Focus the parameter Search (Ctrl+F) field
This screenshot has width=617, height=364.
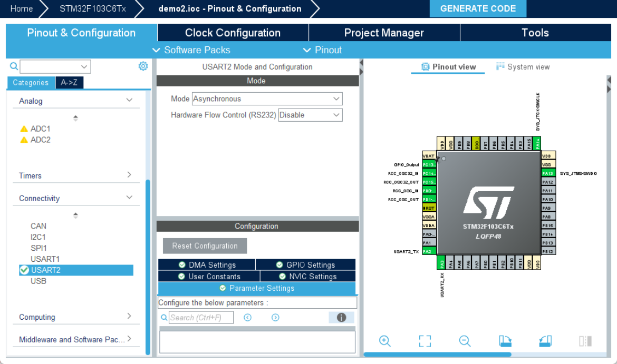point(201,317)
